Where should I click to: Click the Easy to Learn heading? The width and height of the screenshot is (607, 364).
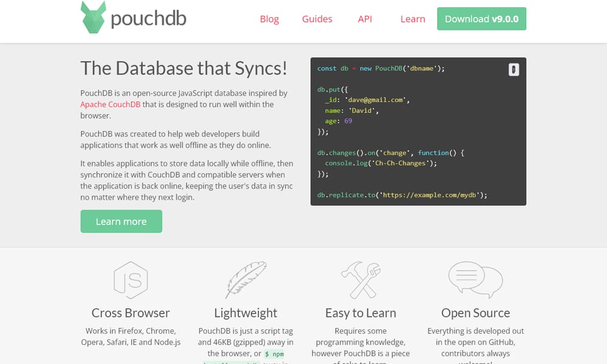point(361,313)
